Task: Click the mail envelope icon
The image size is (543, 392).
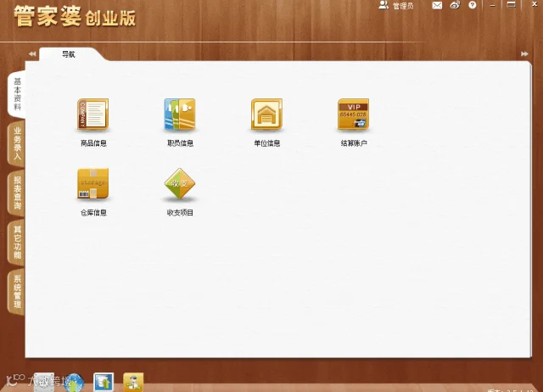Action: pyautogui.click(x=437, y=5)
